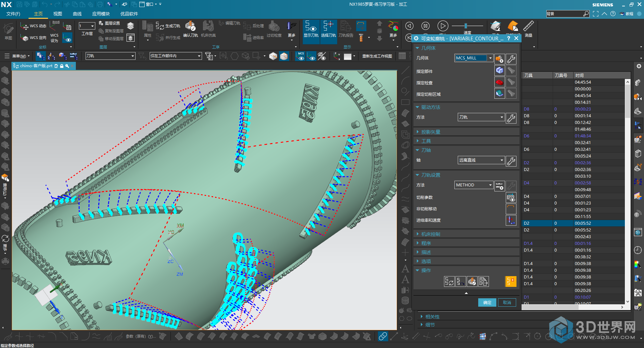Click the Specify Check (指定检查) select icon
The width and height of the screenshot is (644, 348).
click(x=499, y=82)
